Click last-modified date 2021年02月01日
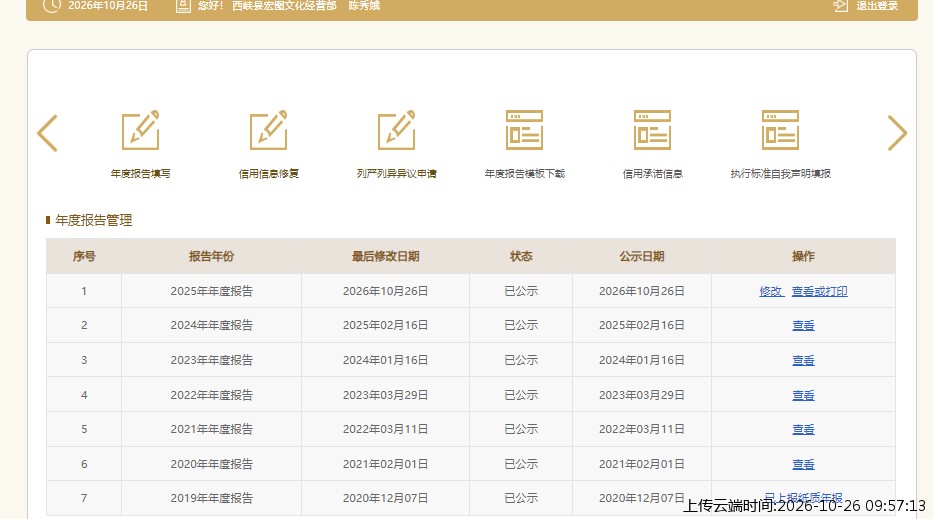The height and width of the screenshot is (519, 933). pos(386,464)
